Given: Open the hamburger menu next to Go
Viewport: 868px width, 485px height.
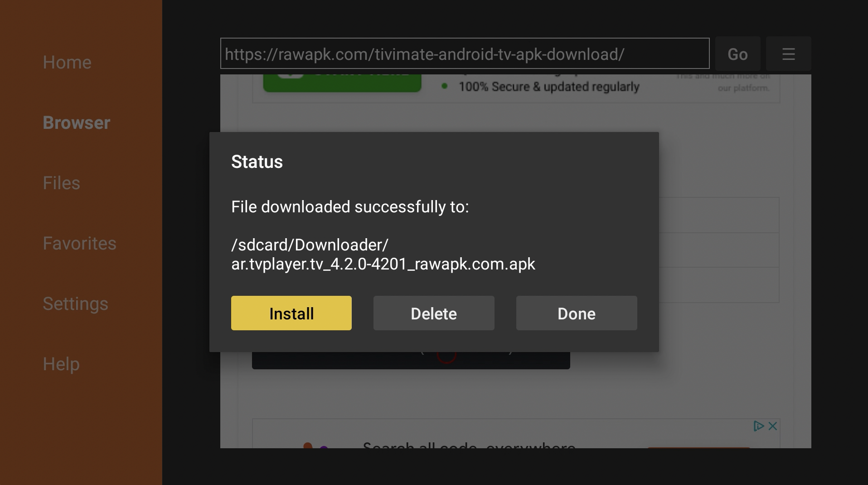Looking at the screenshot, I should tap(788, 54).
